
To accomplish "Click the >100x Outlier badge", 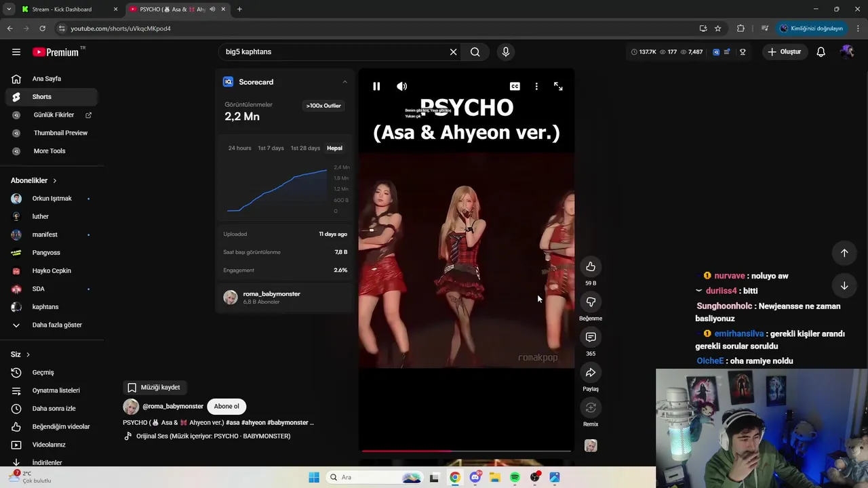I will click(x=323, y=106).
